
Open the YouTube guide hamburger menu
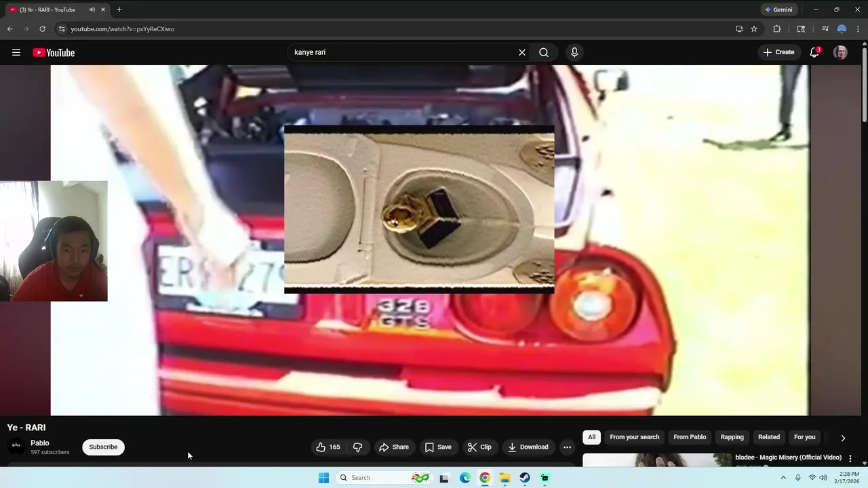click(x=16, y=52)
